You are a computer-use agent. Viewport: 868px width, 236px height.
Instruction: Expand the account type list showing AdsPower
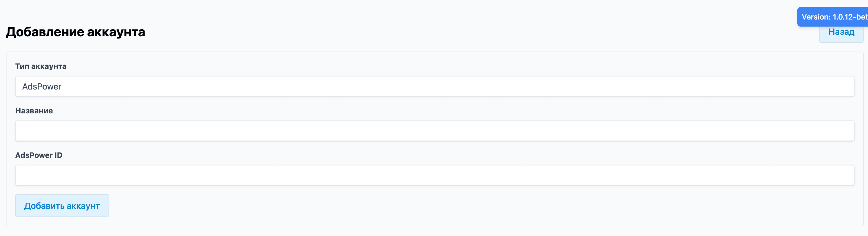click(434, 87)
